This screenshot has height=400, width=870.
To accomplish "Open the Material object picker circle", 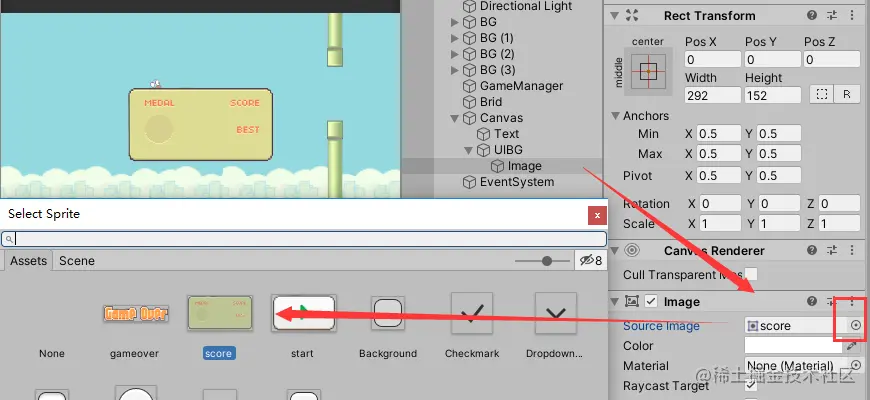I will (x=856, y=366).
